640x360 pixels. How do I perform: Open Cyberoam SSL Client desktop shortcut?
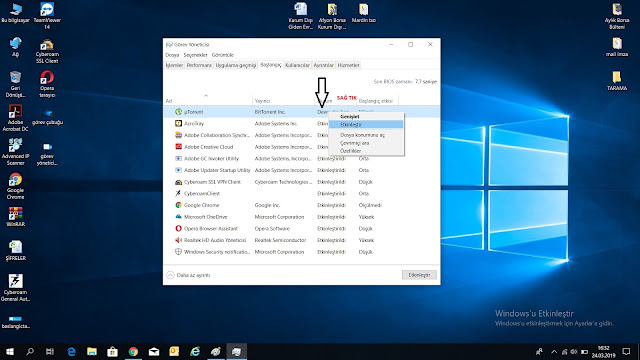[x=47, y=51]
